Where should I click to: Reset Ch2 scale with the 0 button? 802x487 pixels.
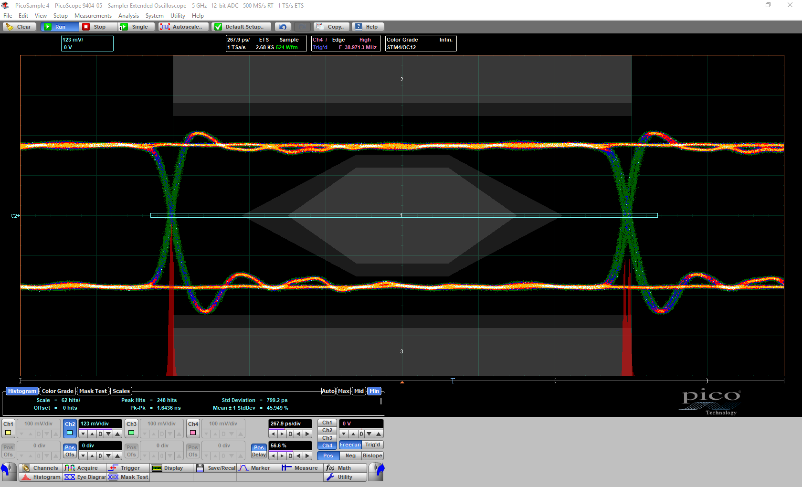(100, 434)
